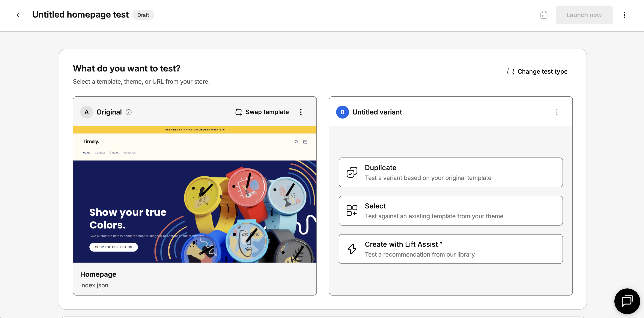
Task: Select the Duplicate variant option
Action: pos(450,172)
